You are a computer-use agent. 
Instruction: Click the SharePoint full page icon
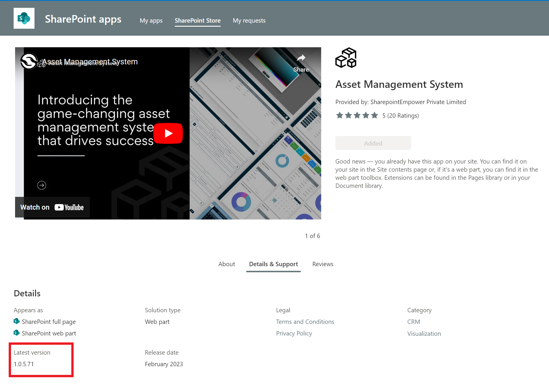coord(17,321)
